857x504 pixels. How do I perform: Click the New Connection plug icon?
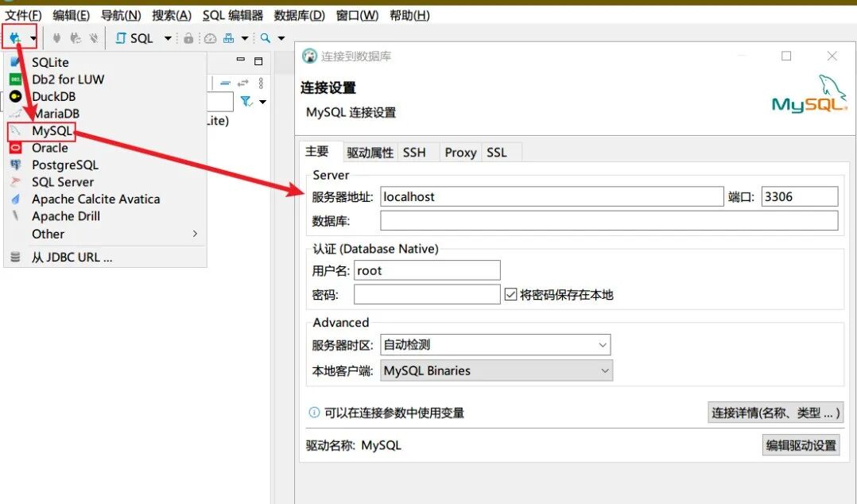[x=13, y=37]
